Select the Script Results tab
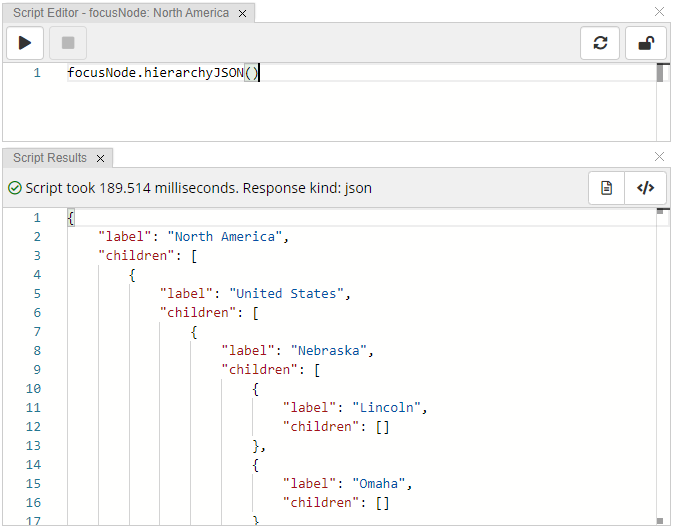 point(50,158)
